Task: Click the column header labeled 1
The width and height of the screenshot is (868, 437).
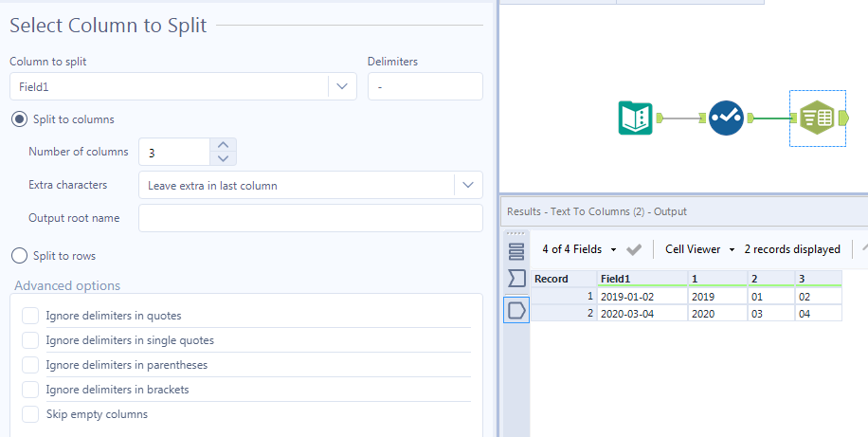Action: (x=718, y=279)
